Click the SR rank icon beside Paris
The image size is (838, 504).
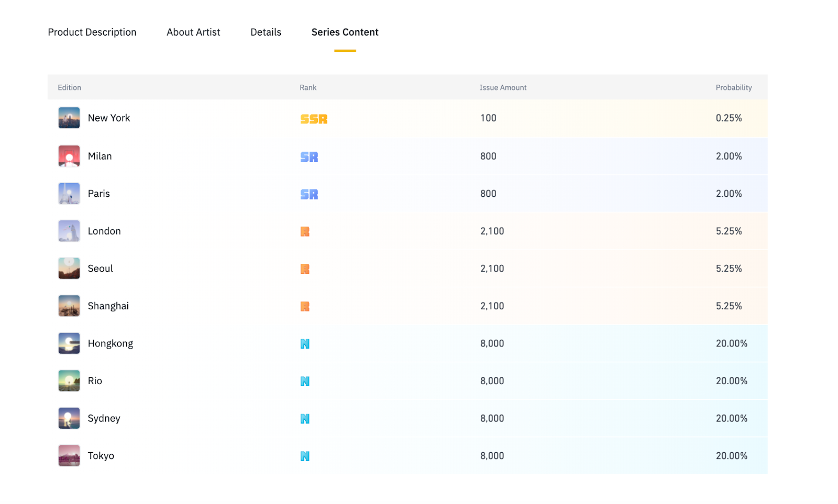coord(309,195)
